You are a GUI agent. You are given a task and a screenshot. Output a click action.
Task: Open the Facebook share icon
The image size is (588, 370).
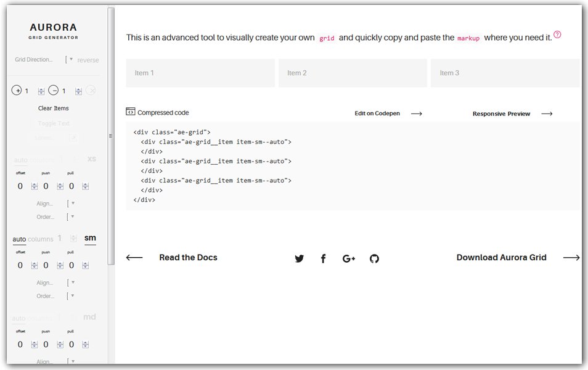(x=324, y=258)
